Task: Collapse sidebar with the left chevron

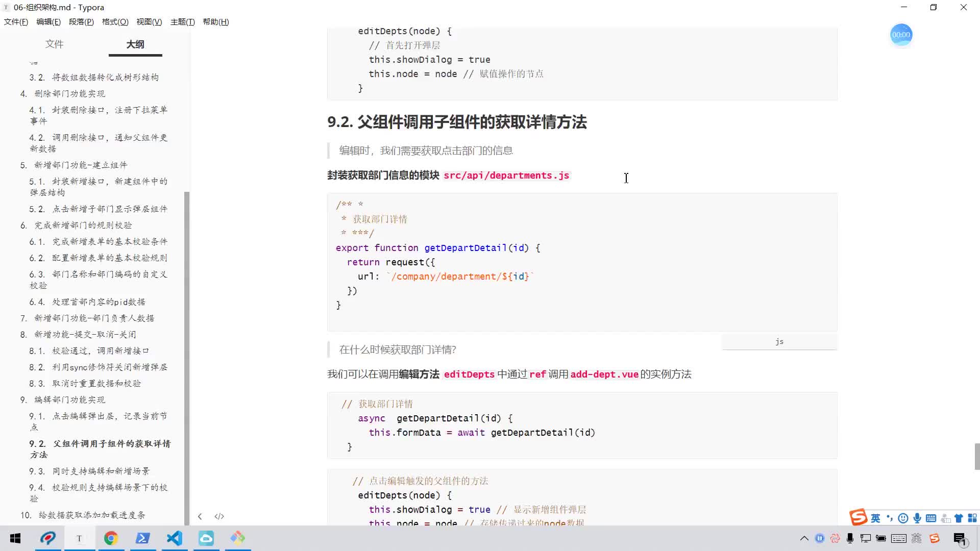Action: pos(200,516)
